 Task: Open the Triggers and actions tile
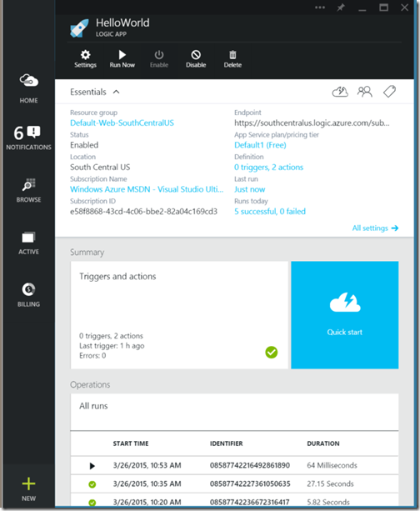point(179,315)
